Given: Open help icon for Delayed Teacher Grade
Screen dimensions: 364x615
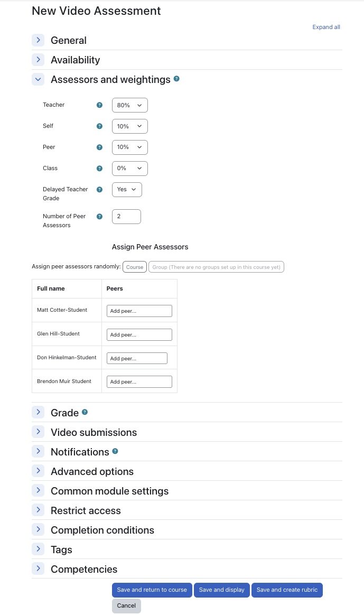Looking at the screenshot, I should click(100, 190).
